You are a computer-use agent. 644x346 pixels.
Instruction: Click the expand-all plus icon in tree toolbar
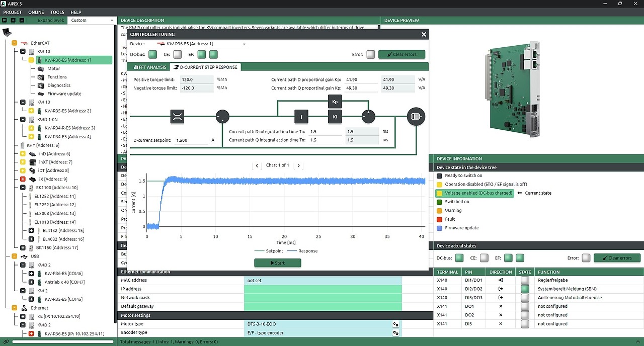pyautogui.click(x=13, y=20)
